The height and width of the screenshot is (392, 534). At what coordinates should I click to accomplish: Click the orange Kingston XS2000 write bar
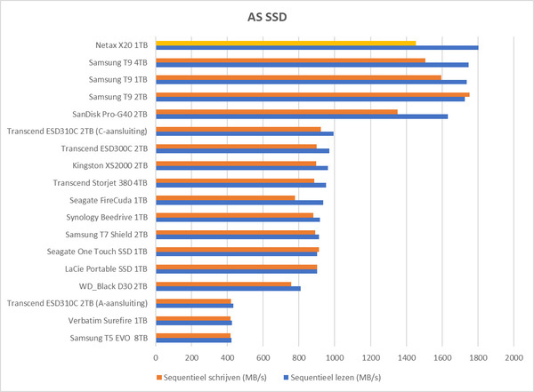pyautogui.click(x=236, y=164)
